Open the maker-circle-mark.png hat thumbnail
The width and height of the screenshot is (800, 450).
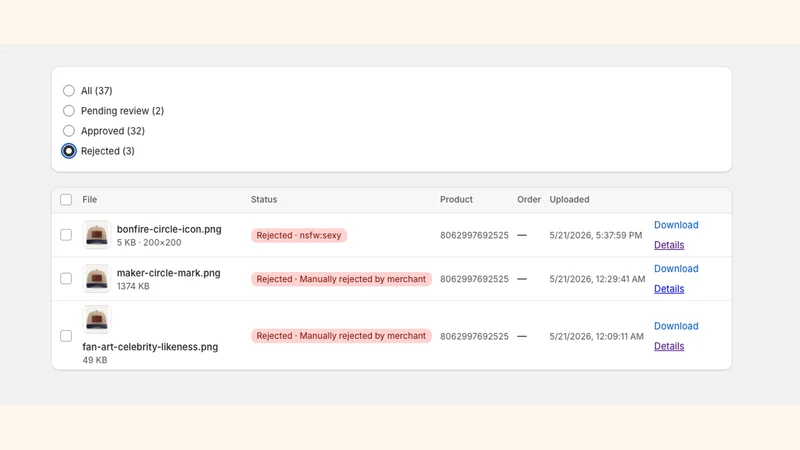pos(96,279)
